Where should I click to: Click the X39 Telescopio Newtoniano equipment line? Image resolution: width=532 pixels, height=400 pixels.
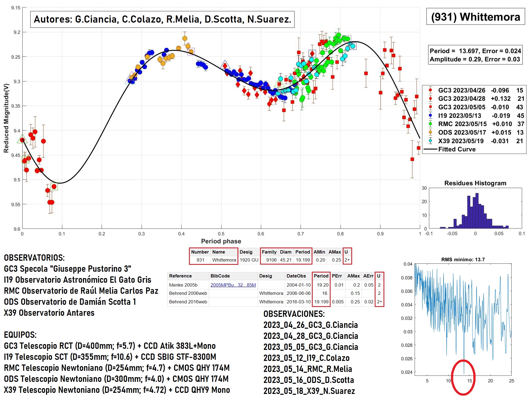pyautogui.click(x=117, y=390)
